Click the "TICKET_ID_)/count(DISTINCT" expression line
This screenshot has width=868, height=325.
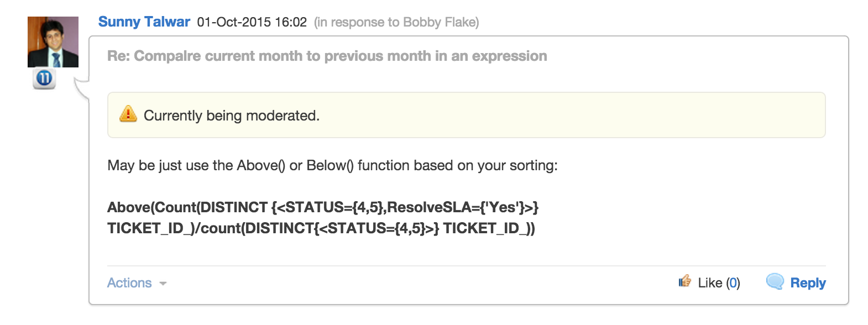[x=211, y=228]
